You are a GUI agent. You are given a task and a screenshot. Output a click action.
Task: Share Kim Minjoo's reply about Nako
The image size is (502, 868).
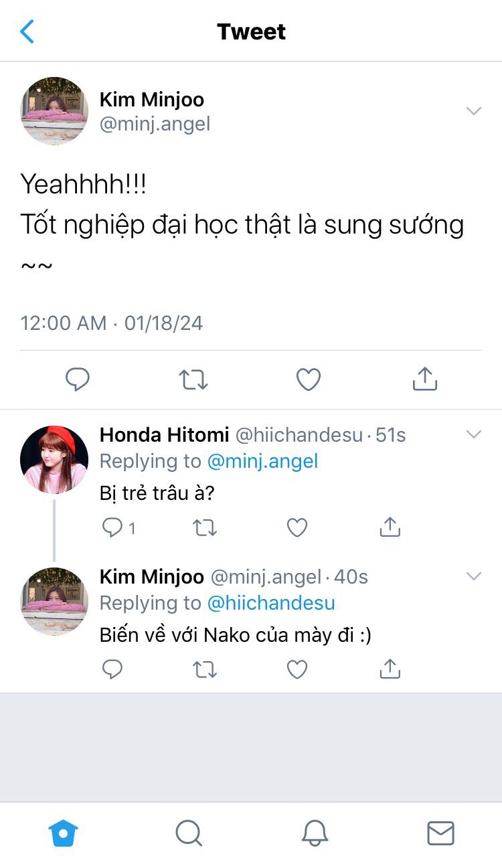(x=390, y=669)
